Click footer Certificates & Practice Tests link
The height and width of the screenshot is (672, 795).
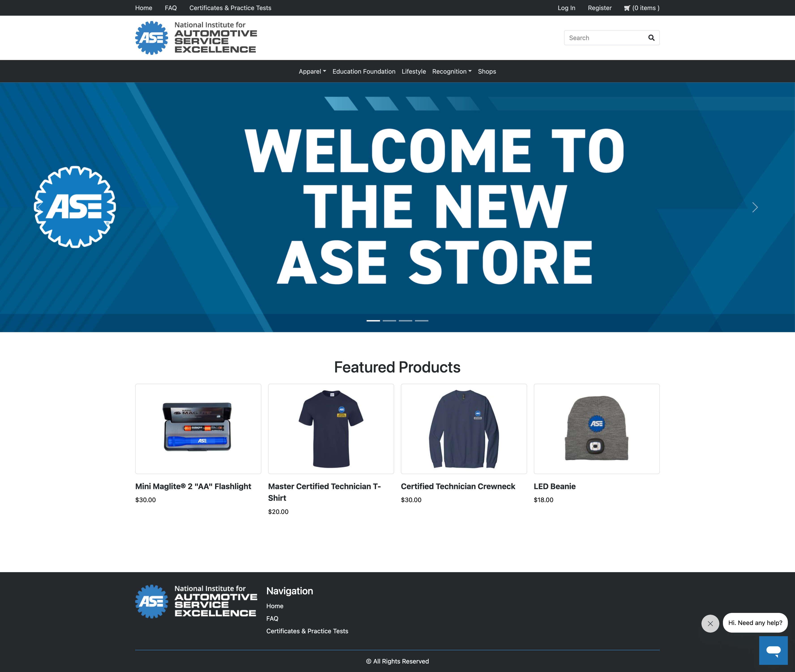pyautogui.click(x=307, y=631)
